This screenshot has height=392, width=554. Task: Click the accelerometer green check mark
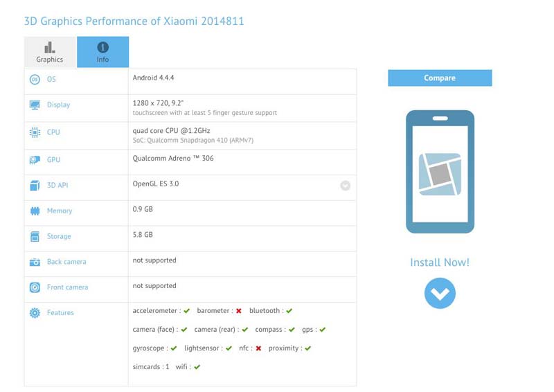[x=187, y=312]
